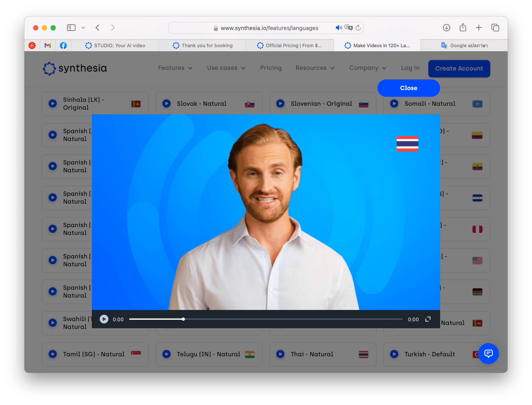Viewport: 532px width, 405px height.
Task: Open the Resources dropdown menu
Action: 315,68
